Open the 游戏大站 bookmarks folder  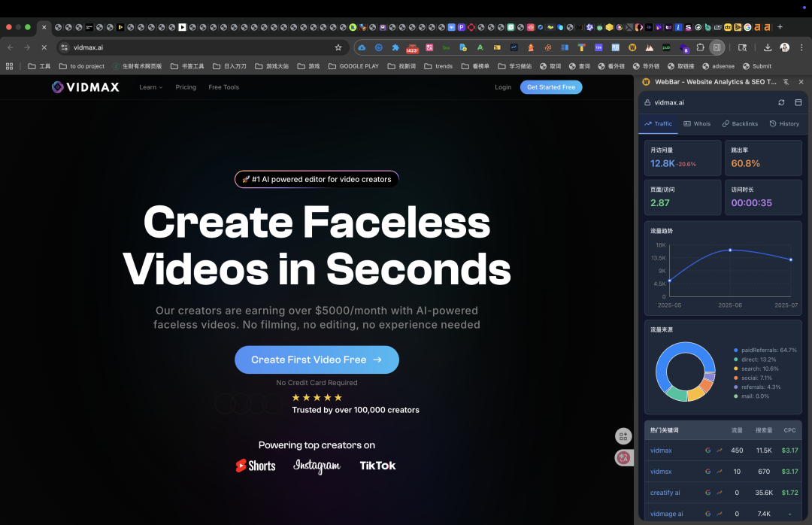coord(272,66)
